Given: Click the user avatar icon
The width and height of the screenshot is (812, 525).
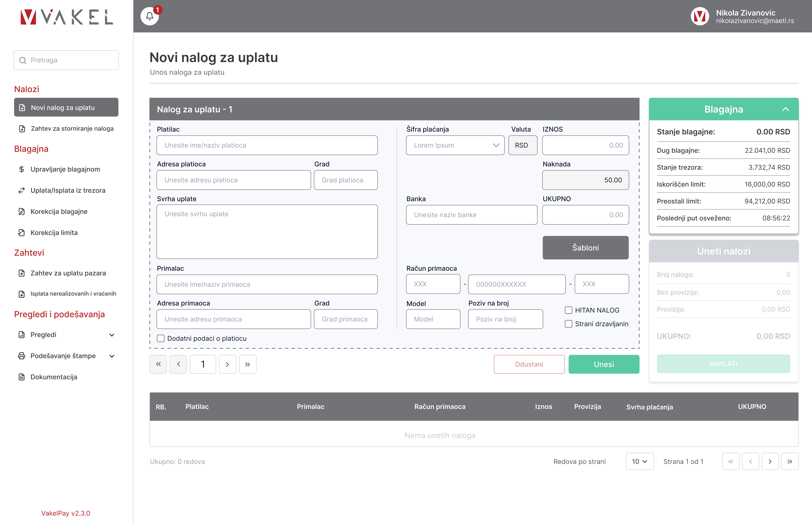Looking at the screenshot, I should (x=700, y=16).
